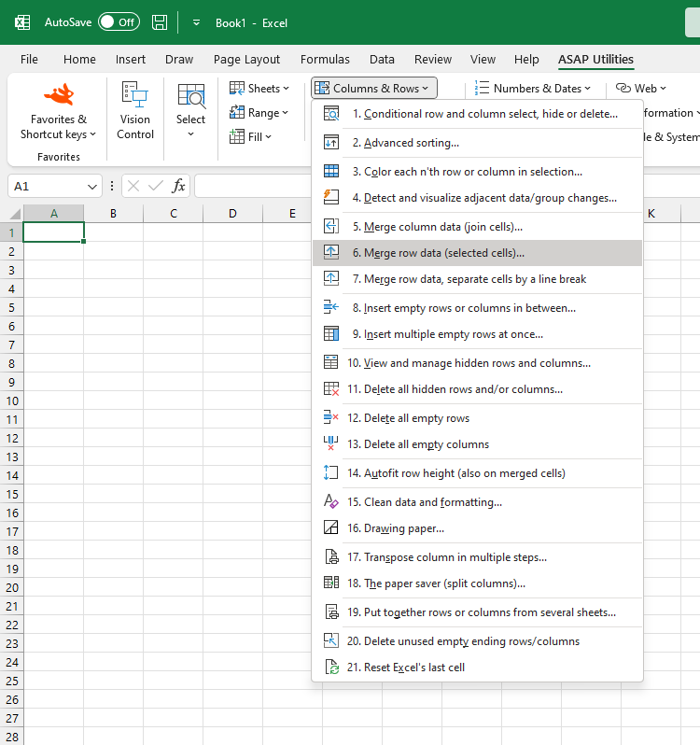Switch to the Page Layout tab
The width and height of the screenshot is (700, 745).
click(246, 60)
